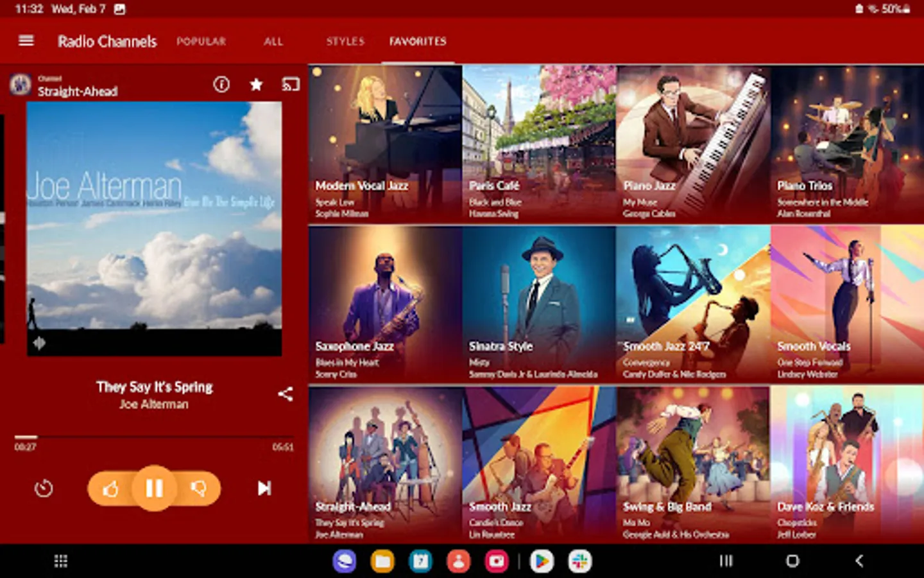Open the All channels tab
The height and width of the screenshot is (578, 924).
tap(273, 41)
